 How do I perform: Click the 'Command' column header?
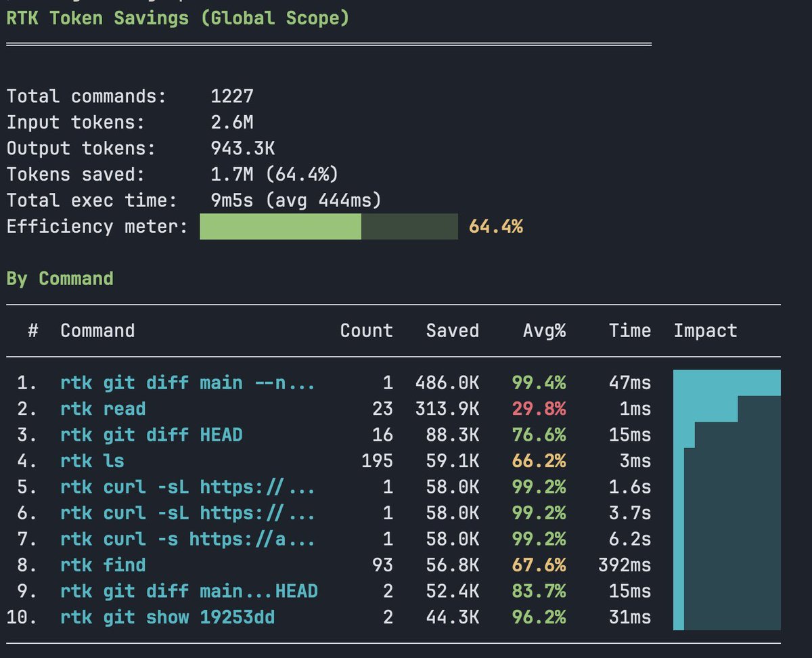[97, 330]
